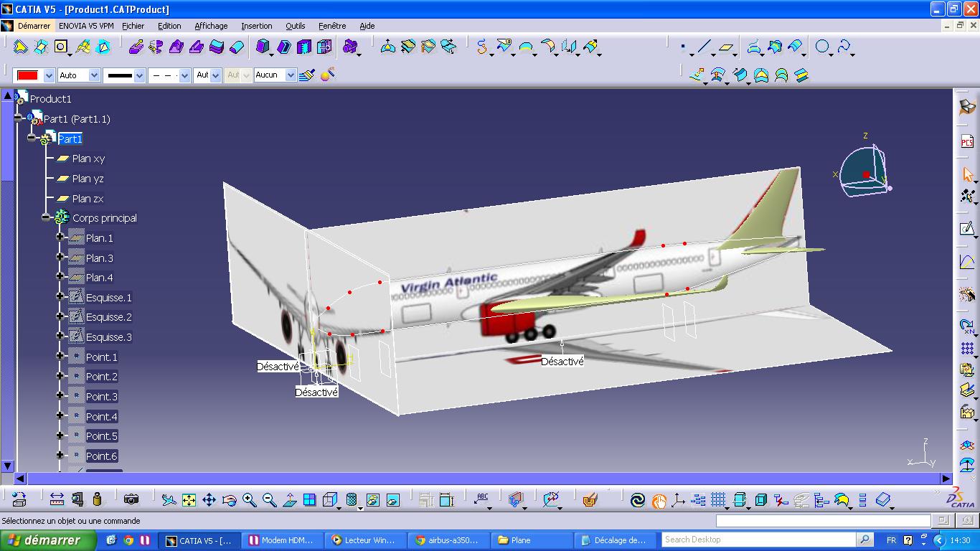This screenshot has height=551, width=980.
Task: Open the red fill color dropdown
Action: click(49, 75)
